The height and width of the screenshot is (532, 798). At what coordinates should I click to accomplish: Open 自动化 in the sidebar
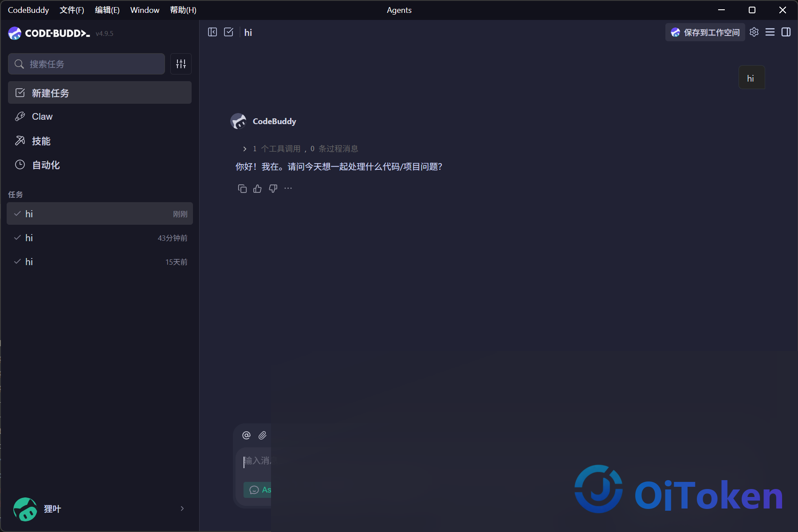[100, 165]
